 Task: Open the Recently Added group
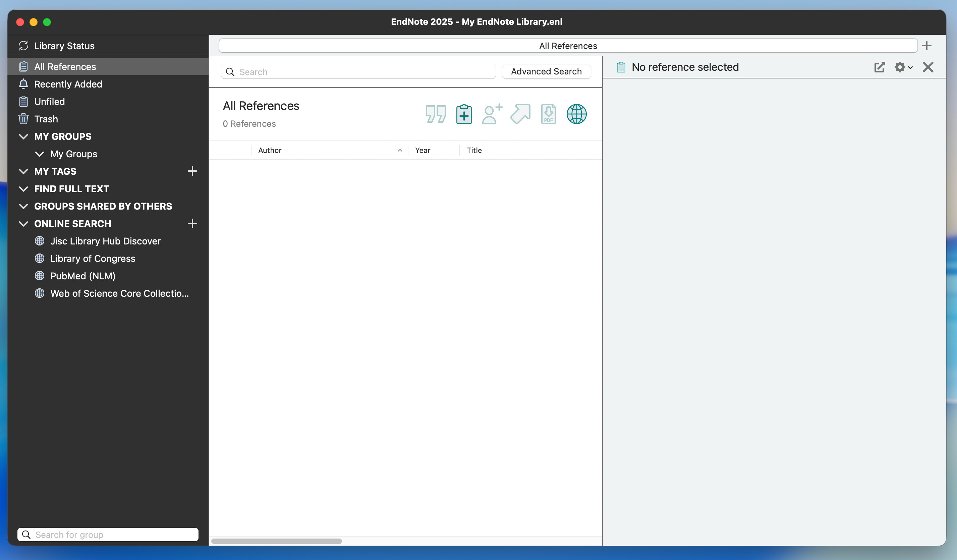[x=68, y=84]
